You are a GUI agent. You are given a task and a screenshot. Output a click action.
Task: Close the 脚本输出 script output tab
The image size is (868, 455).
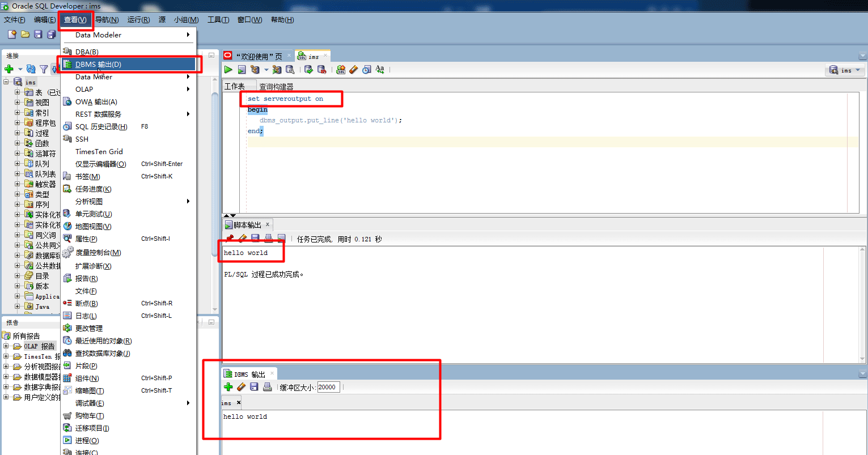(268, 224)
